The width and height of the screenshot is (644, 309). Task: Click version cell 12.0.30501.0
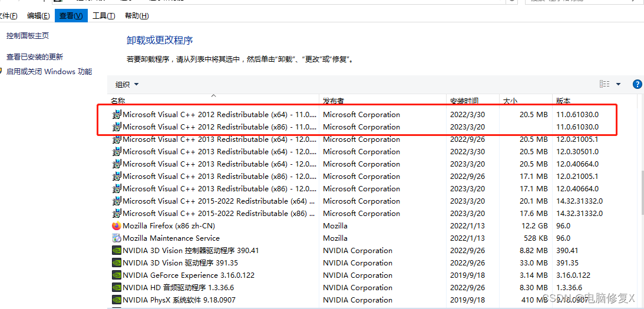pos(577,151)
